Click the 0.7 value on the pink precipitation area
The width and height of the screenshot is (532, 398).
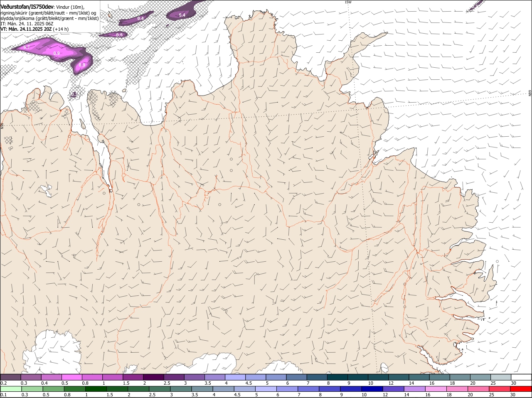pyautogui.click(x=26, y=47)
